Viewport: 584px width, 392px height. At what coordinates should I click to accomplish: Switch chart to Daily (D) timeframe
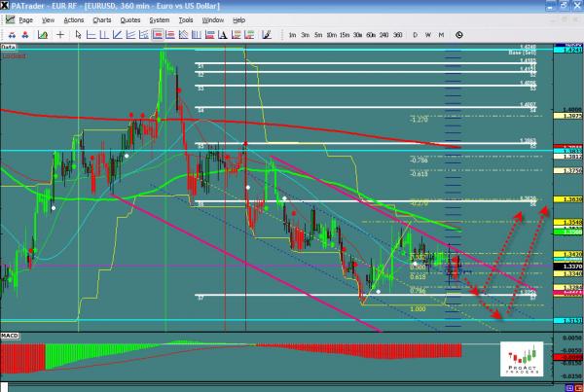(416, 34)
